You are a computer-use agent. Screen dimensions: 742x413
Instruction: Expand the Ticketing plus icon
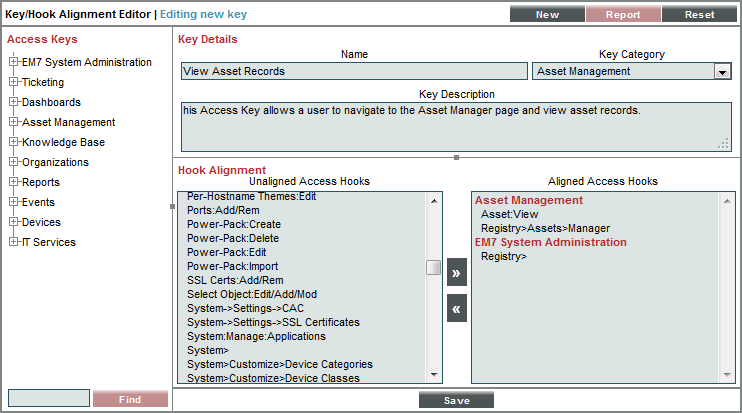(14, 81)
